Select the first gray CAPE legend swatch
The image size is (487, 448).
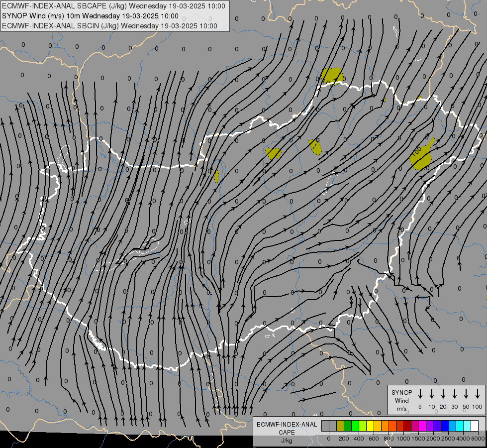coord(325,426)
